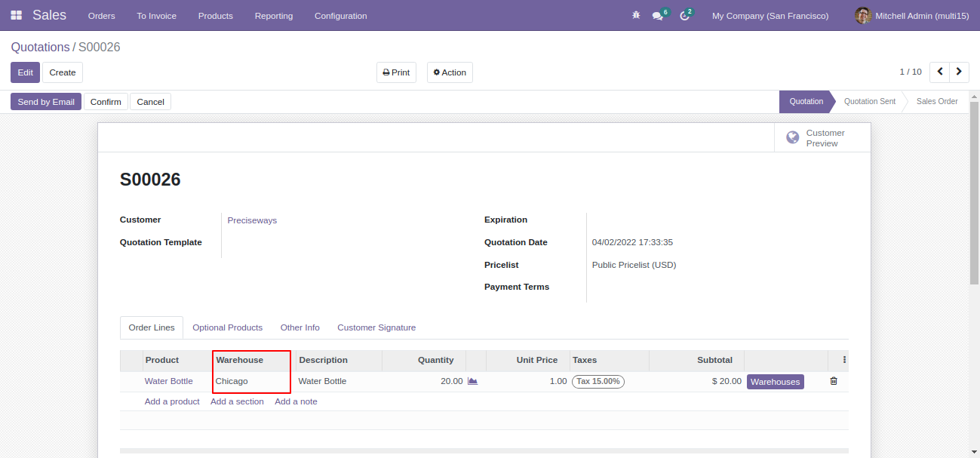980x458 pixels.
Task: Select the Quotation Sent status stage
Action: 870,101
